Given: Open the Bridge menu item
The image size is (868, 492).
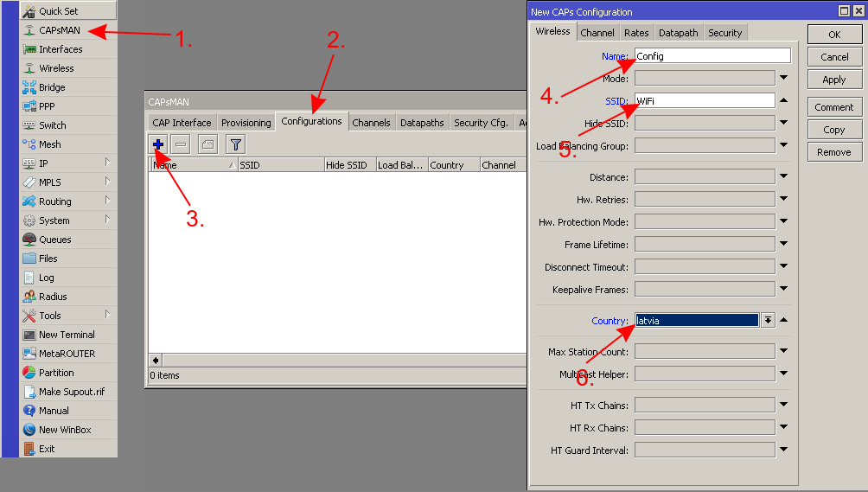Looking at the screenshot, I should tap(52, 87).
